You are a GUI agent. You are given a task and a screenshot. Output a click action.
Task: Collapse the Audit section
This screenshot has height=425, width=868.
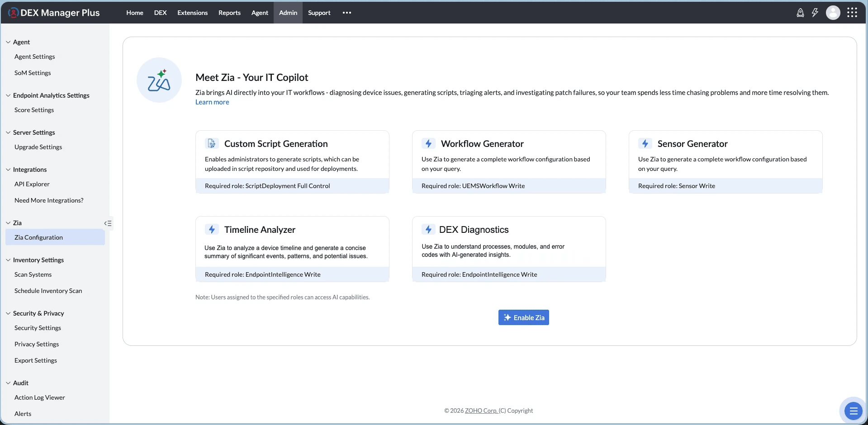[8, 383]
